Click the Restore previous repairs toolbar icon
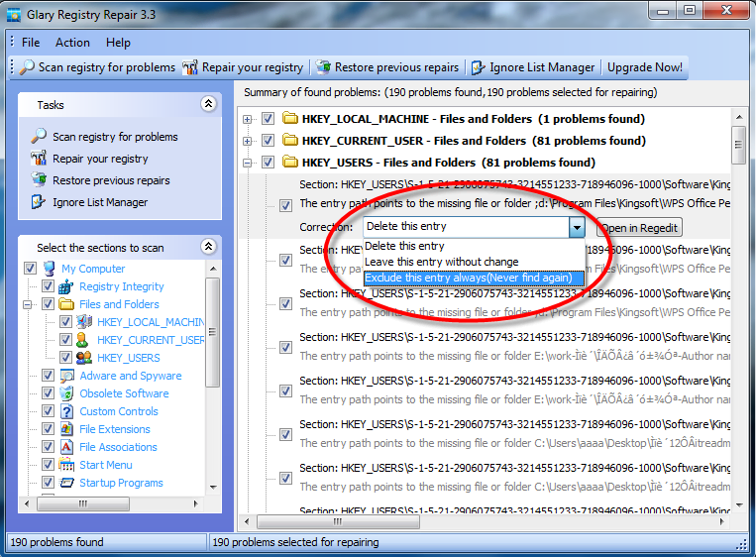756x557 pixels. coord(323,67)
